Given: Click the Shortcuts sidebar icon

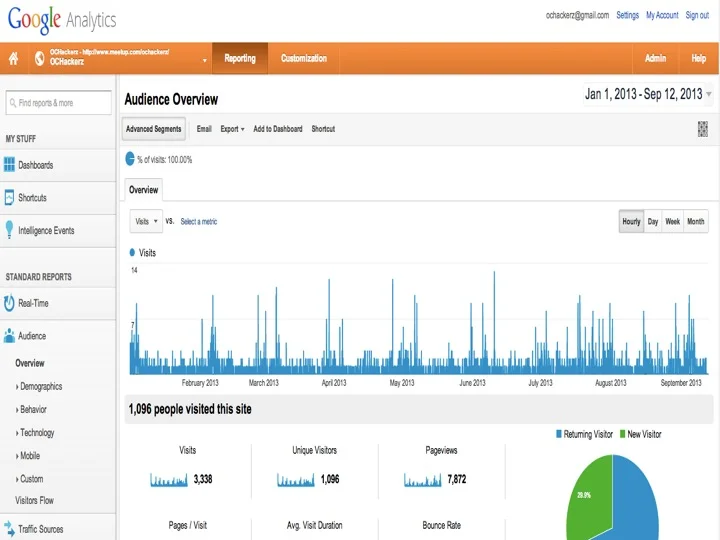Looking at the screenshot, I should (9, 197).
